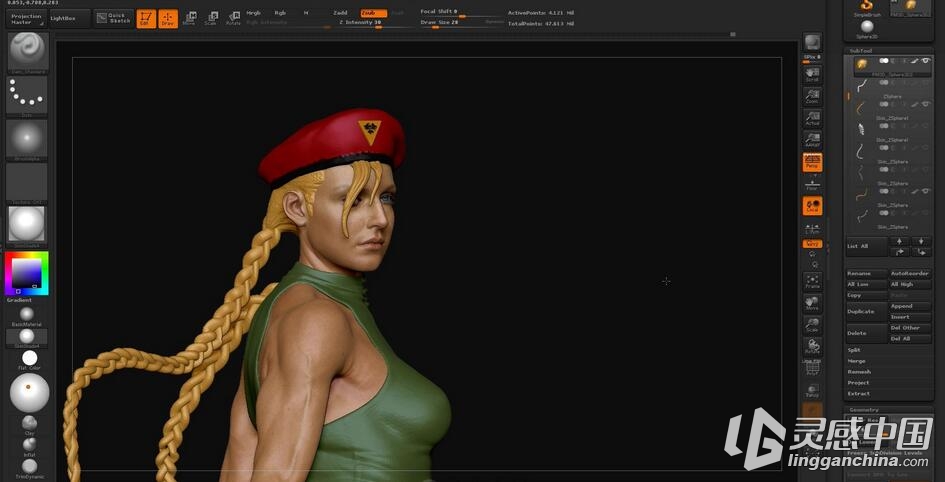This screenshot has width=945, height=482.
Task: Click AutoReorder button
Action: pos(911,274)
